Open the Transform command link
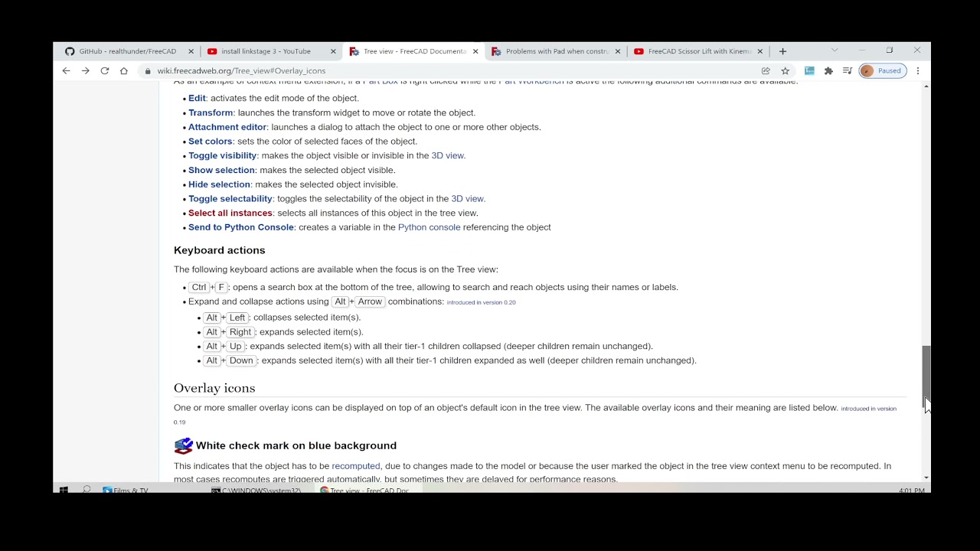 211,112
